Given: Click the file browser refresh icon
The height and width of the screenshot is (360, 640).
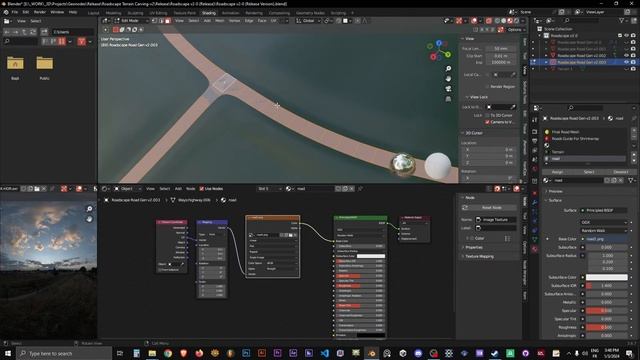Looking at the screenshot, I should [x=33, y=32].
